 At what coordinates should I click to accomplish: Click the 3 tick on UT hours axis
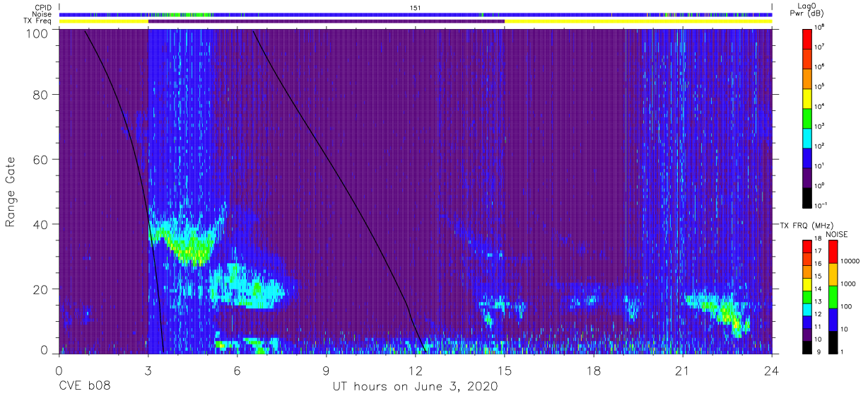pyautogui.click(x=148, y=370)
